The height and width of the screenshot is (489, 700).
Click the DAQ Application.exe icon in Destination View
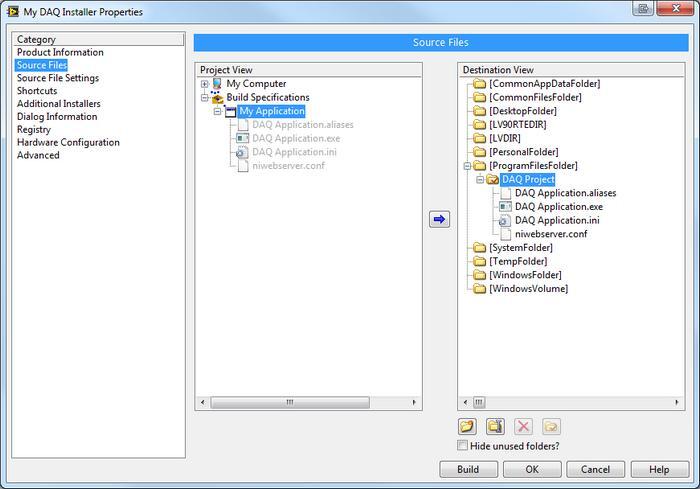(505, 207)
